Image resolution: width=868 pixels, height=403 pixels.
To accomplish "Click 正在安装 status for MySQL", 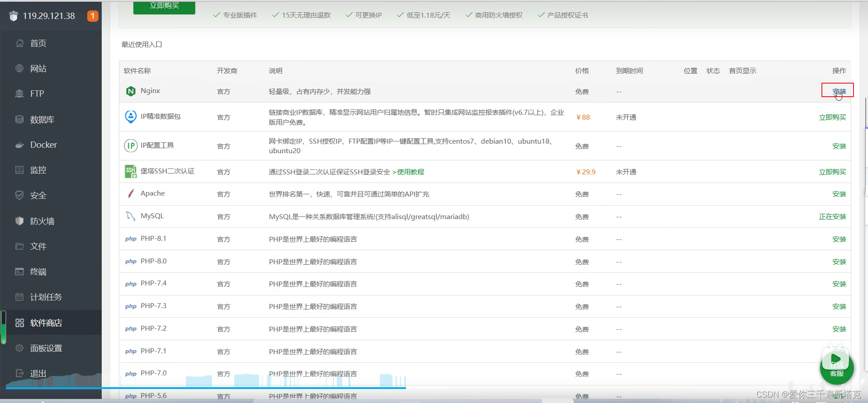I will coord(832,216).
